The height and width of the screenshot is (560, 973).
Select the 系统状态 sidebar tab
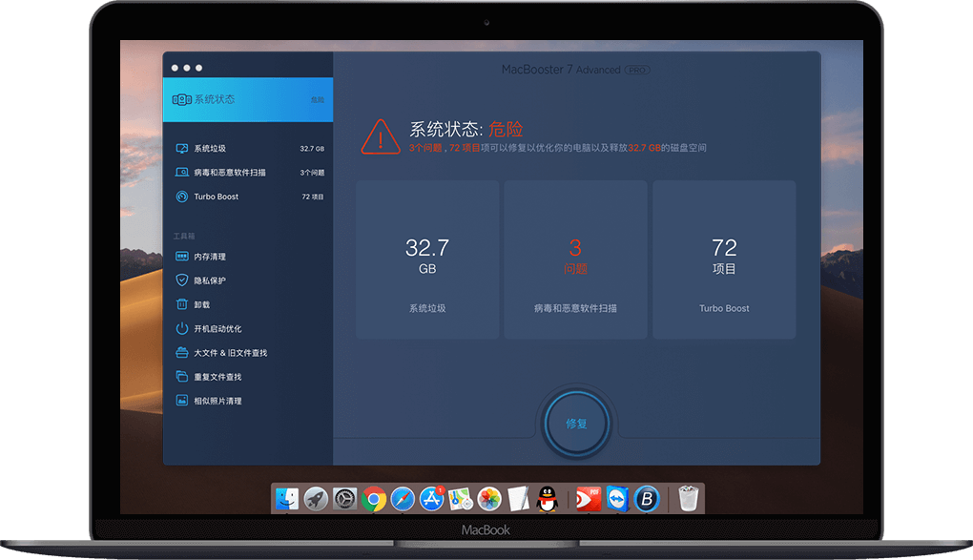247,99
